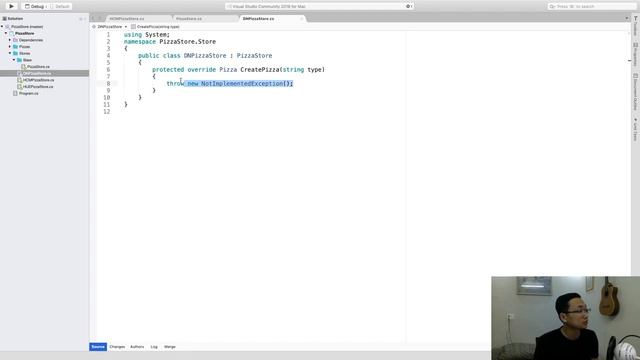Image resolution: width=640 pixels, height=360 pixels.
Task: Click the 'using System;' code line
Action: click(147, 35)
